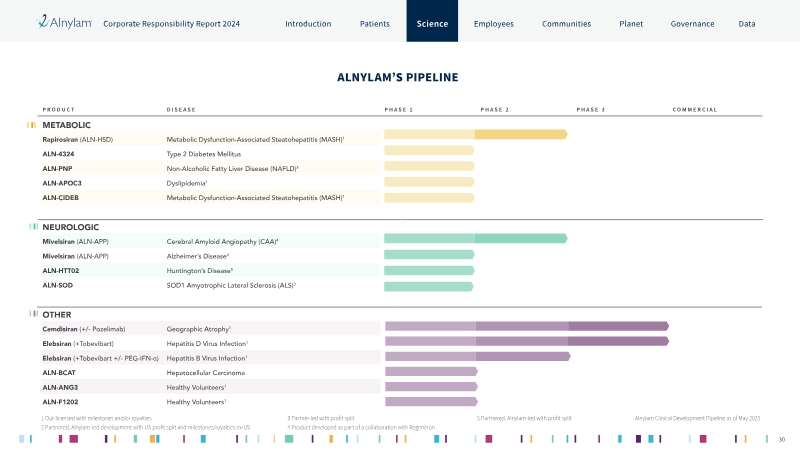800x450 pixels.
Task: Click Cerebral Amyloid Angiopathy (CAA) text
Action: (x=222, y=241)
